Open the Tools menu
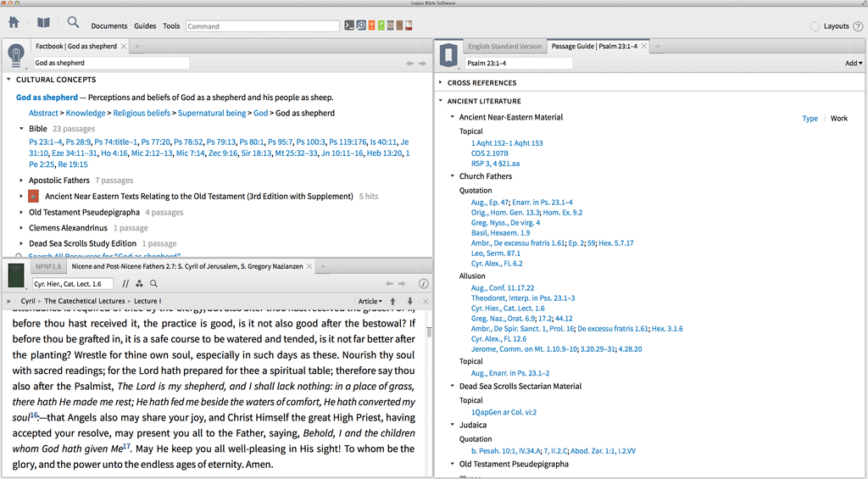Viewport: 868px width, 479px height. 171,26
